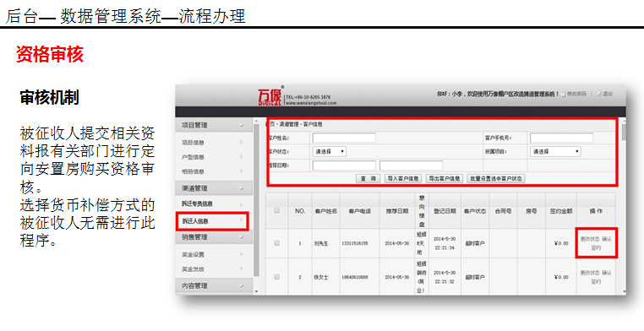Click the 导出客户信息 button

pos(445,178)
